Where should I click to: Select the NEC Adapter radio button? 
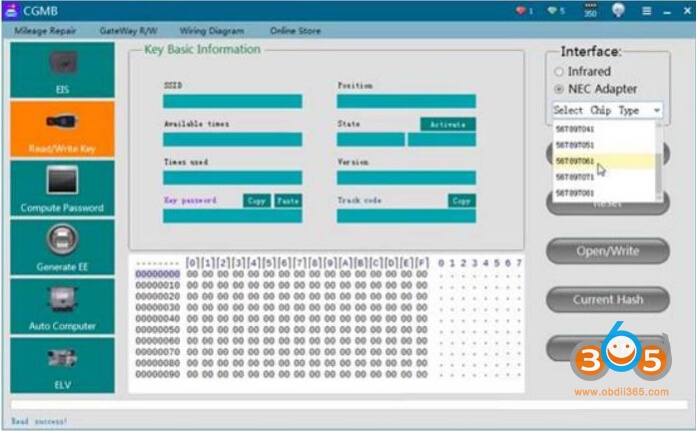pos(559,89)
